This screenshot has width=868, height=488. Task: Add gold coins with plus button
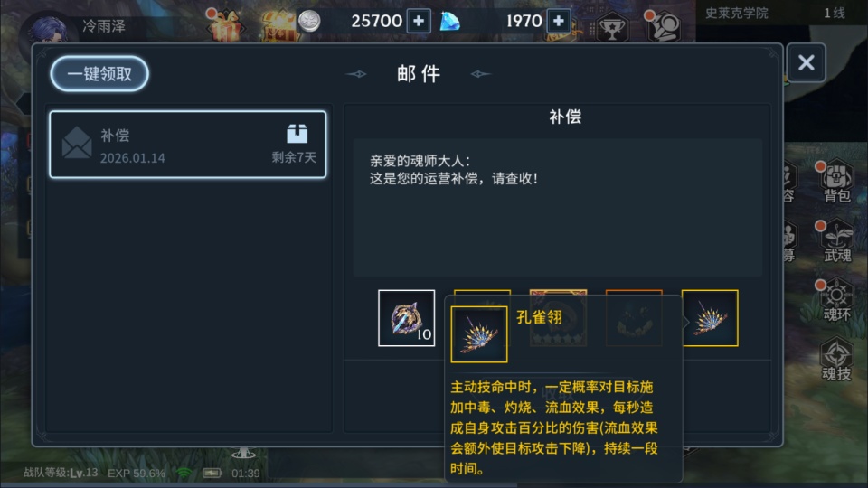(x=419, y=22)
